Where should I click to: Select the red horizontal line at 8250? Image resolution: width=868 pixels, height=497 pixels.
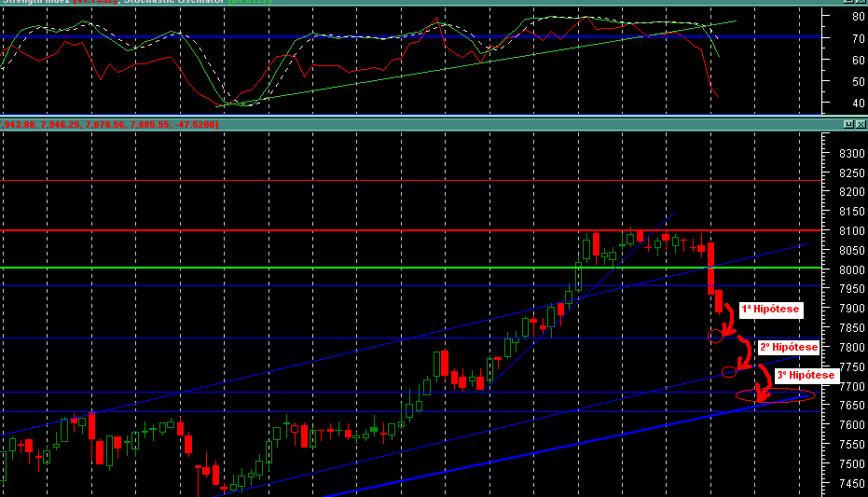click(x=411, y=180)
